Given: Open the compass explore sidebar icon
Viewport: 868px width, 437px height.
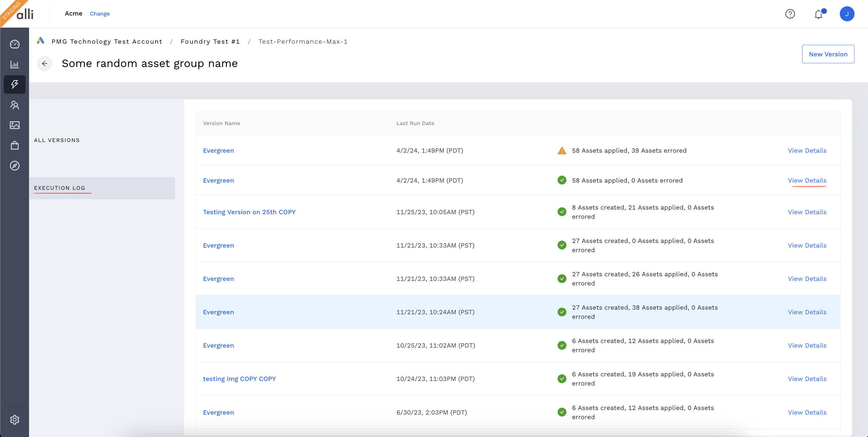Looking at the screenshot, I should (14, 165).
